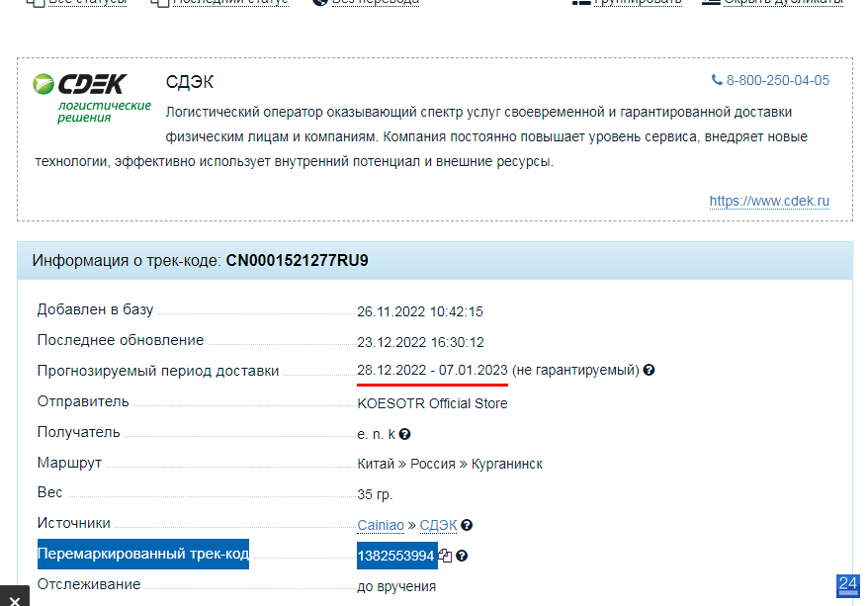Click the Последнее обновление label
Screen dimensions: 868x606
[121, 340]
